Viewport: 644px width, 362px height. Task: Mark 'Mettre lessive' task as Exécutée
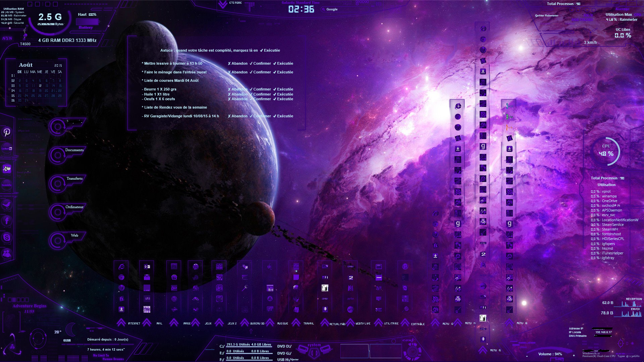click(283, 63)
